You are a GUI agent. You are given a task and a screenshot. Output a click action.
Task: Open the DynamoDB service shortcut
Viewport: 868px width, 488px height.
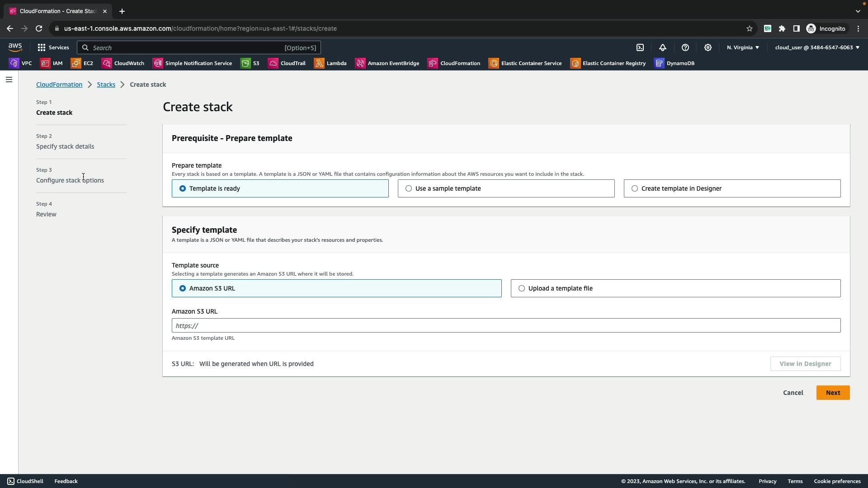[675, 63]
